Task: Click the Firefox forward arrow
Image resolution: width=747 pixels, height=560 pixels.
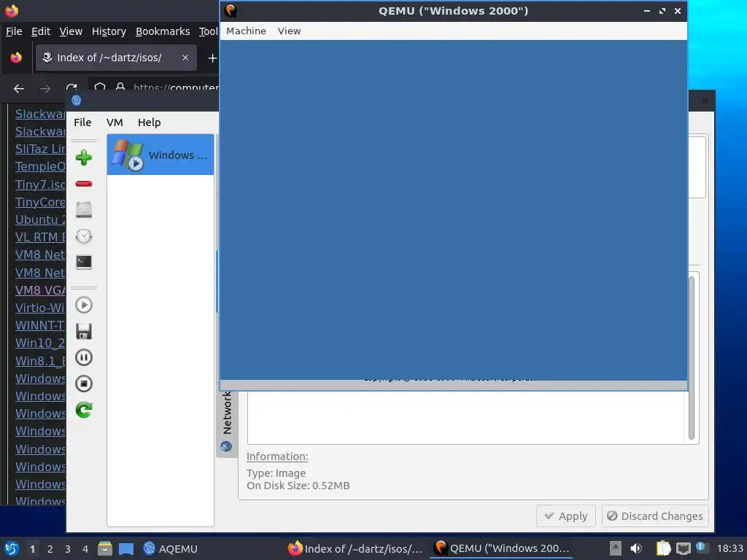Action: pos(44,88)
